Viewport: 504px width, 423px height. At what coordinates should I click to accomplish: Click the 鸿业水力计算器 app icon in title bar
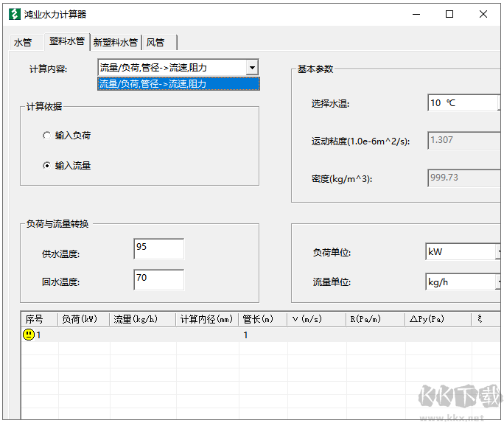(x=14, y=14)
